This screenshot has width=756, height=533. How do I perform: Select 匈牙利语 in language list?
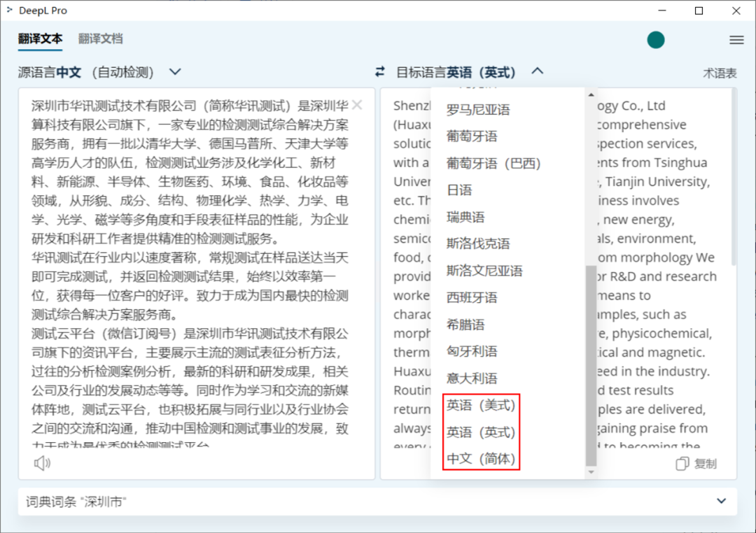tap(472, 351)
